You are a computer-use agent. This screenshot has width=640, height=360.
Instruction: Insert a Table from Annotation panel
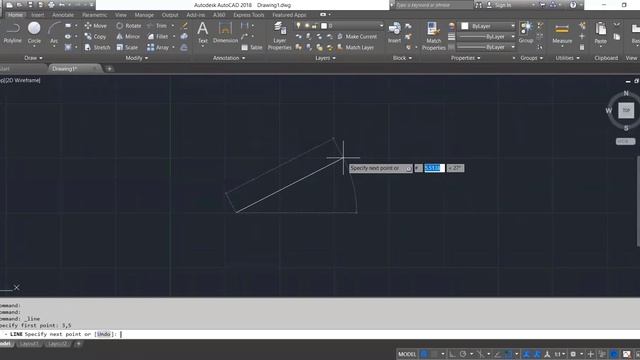[x=252, y=48]
